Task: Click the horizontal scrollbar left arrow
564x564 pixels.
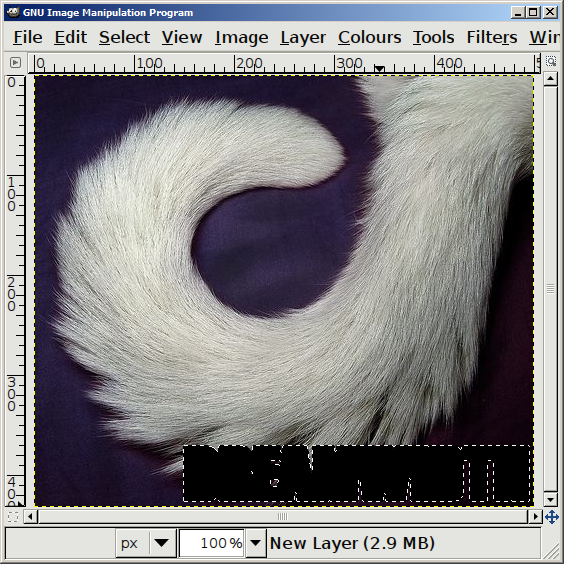Action: tap(30, 517)
